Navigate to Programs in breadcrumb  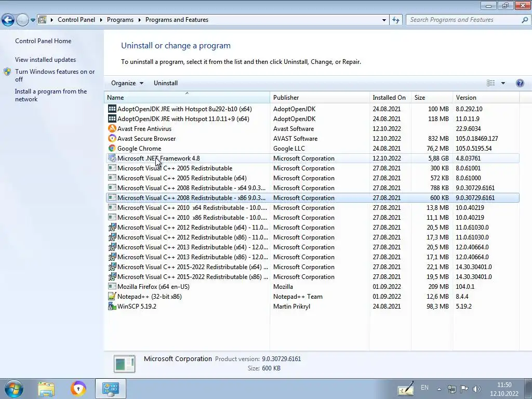tap(120, 20)
